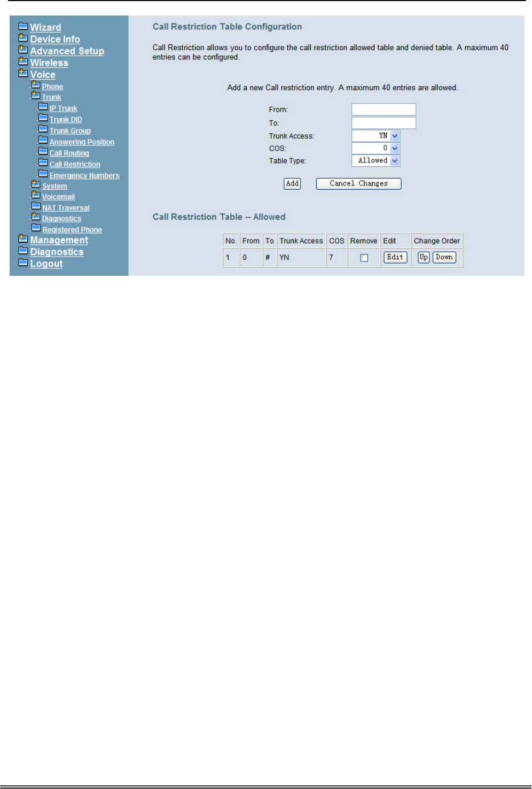This screenshot has height=789, width=532.
Task: Click the folder icon next to Wireless
Action: [23, 61]
